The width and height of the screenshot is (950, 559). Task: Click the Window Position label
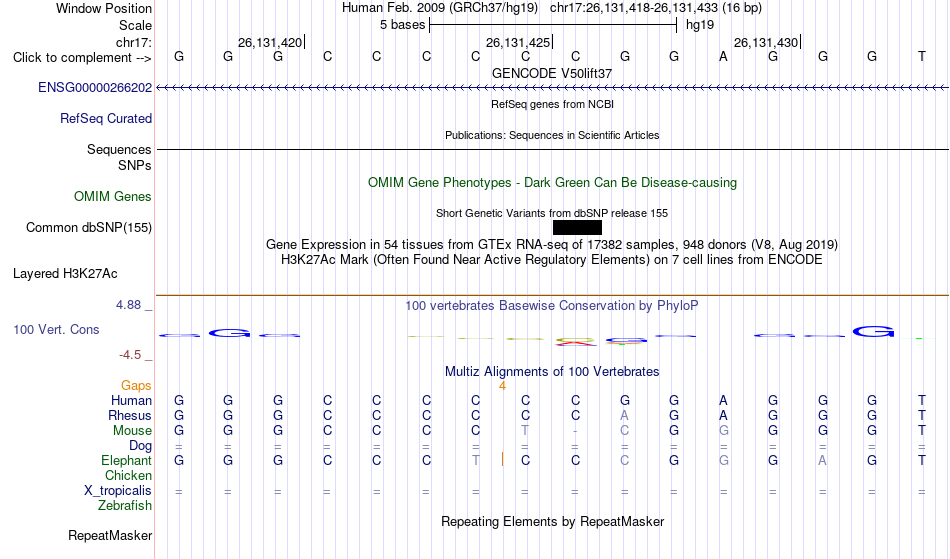104,8
